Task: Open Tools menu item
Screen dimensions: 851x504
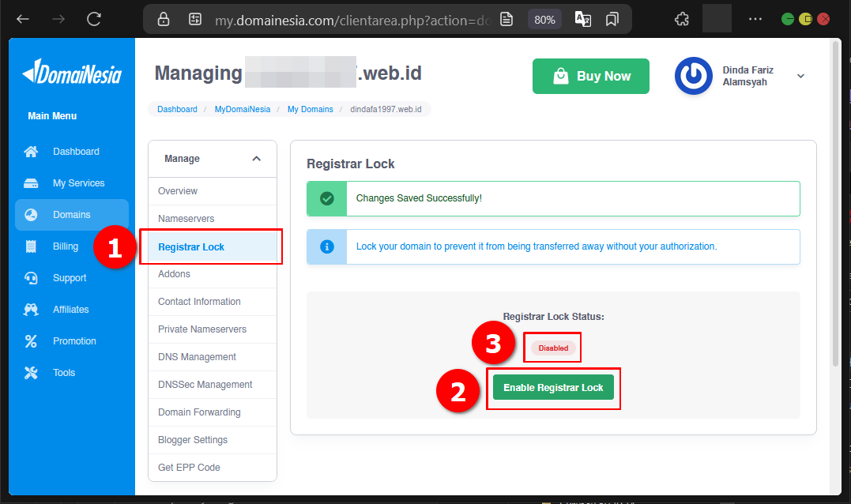Action: (64, 373)
